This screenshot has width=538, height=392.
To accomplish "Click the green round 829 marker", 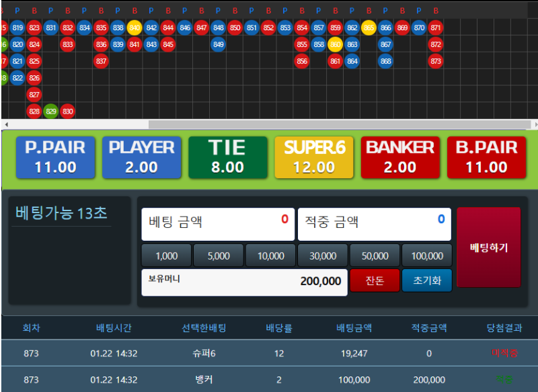I will [x=51, y=112].
